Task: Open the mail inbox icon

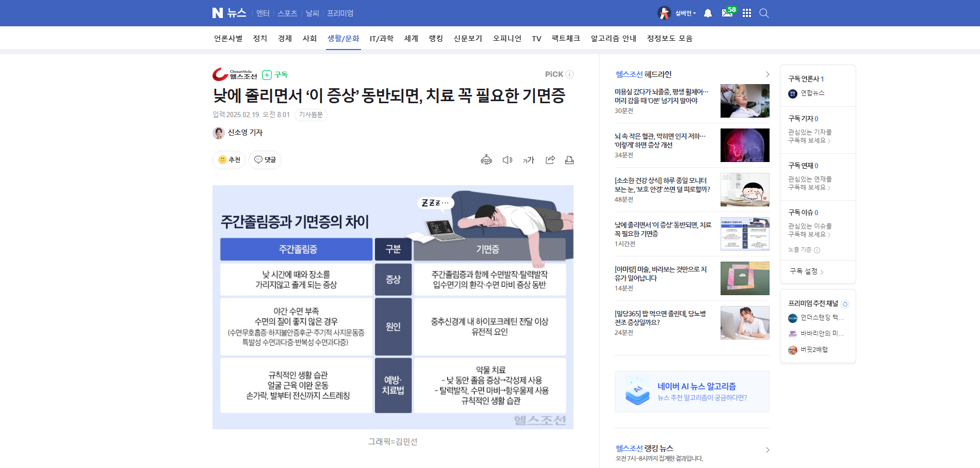Action: click(727, 13)
